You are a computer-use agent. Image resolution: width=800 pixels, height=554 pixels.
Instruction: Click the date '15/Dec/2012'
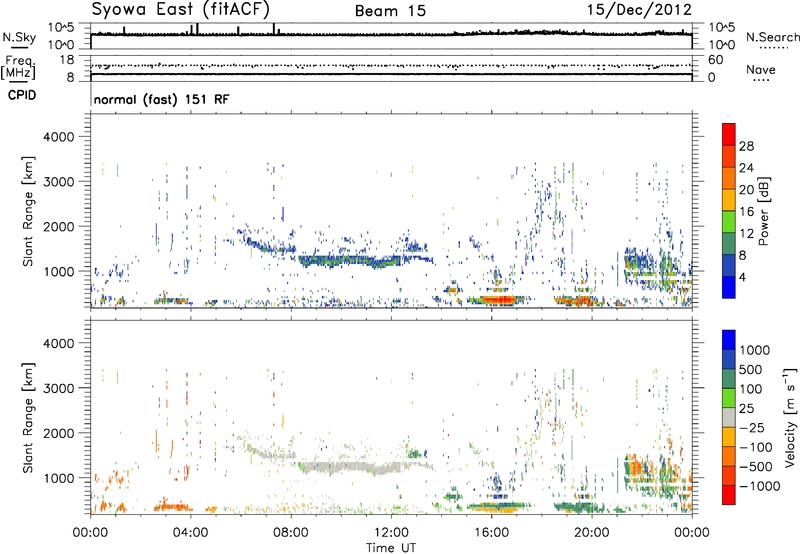(x=640, y=10)
